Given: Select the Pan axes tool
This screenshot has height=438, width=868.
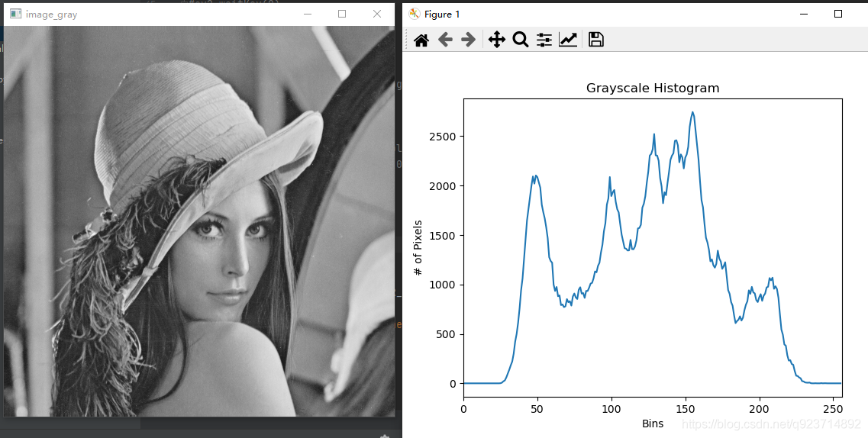Looking at the screenshot, I should click(x=496, y=39).
